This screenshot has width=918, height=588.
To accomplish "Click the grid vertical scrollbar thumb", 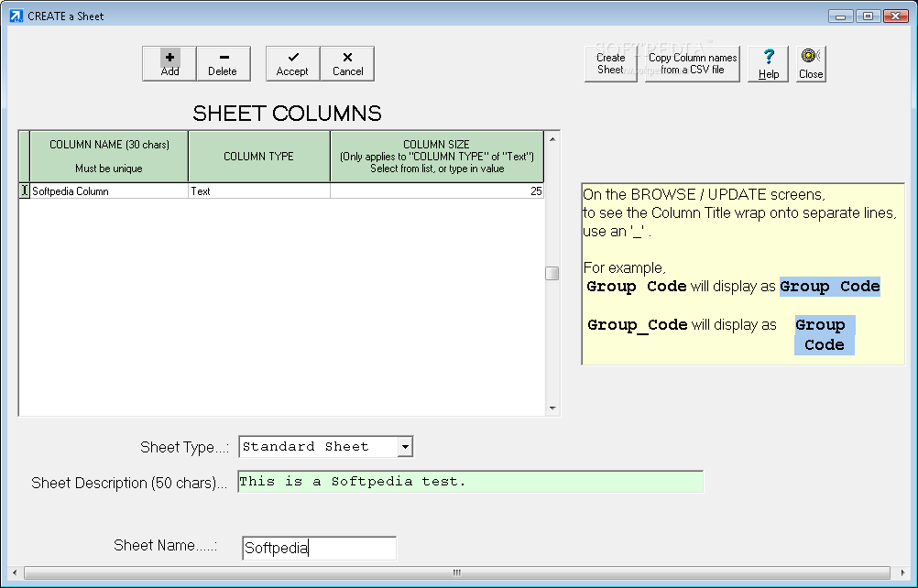I will [x=552, y=273].
